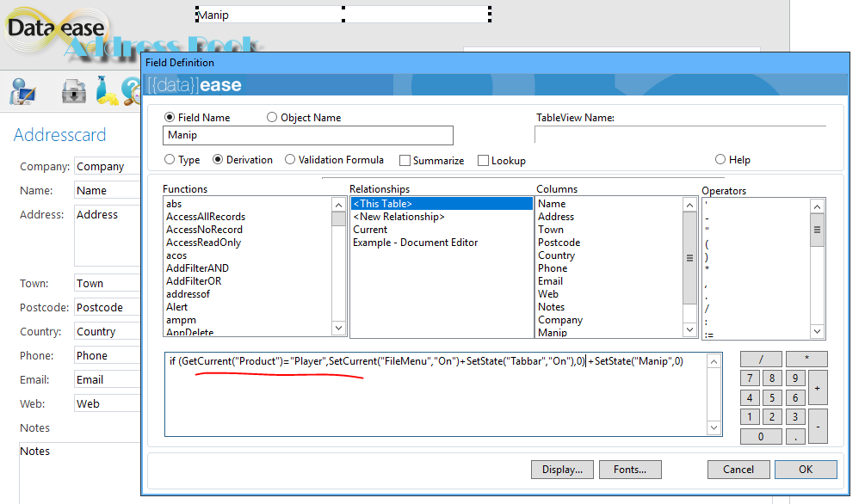Click the keypad asterisk button
Image resolution: width=865 pixels, height=504 pixels.
pyautogui.click(x=806, y=359)
